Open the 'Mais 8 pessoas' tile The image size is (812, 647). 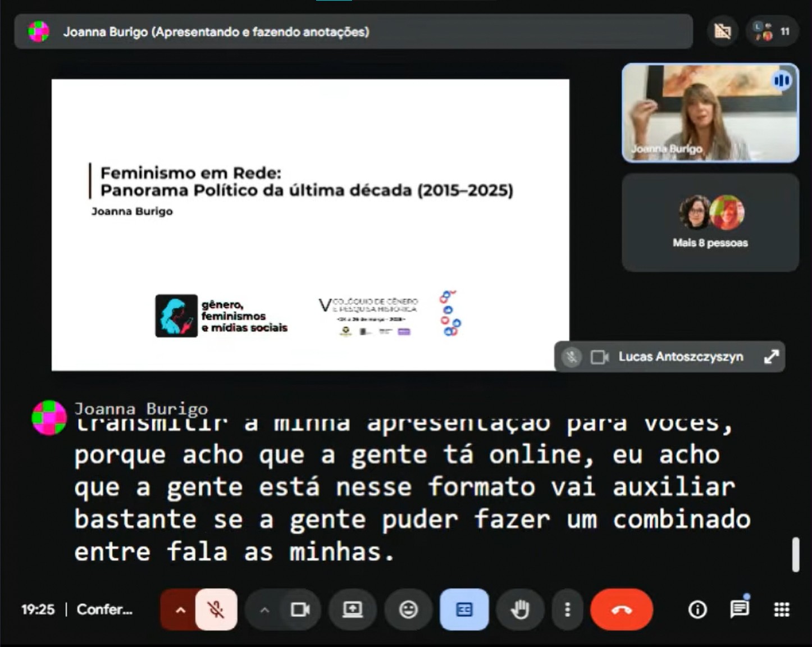pyautogui.click(x=710, y=222)
